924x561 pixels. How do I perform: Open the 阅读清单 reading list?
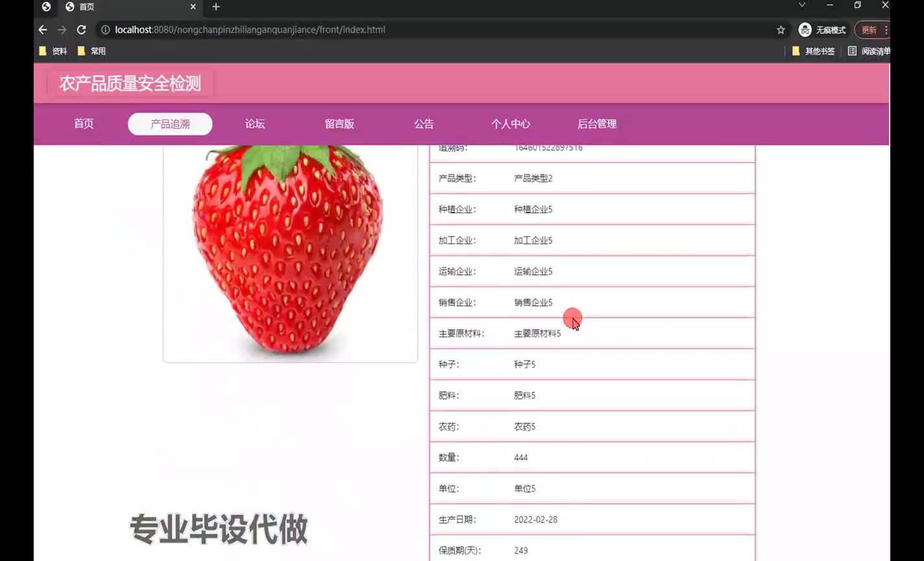coord(869,51)
